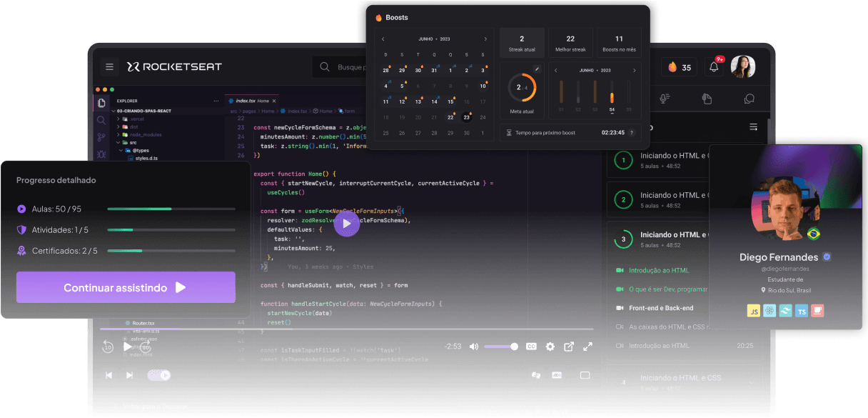Click the microphone forum icon
The height and width of the screenshot is (418, 868).
coord(663,99)
